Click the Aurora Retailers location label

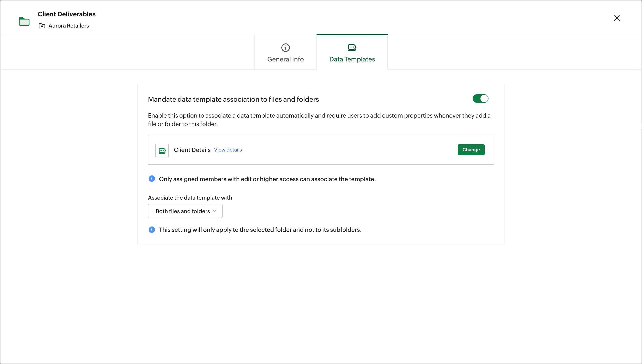click(x=69, y=26)
